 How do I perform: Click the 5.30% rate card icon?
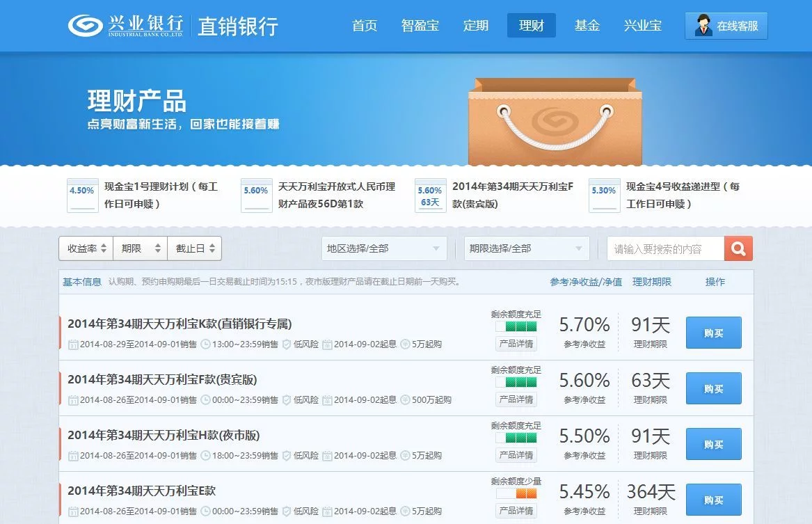[x=604, y=196]
